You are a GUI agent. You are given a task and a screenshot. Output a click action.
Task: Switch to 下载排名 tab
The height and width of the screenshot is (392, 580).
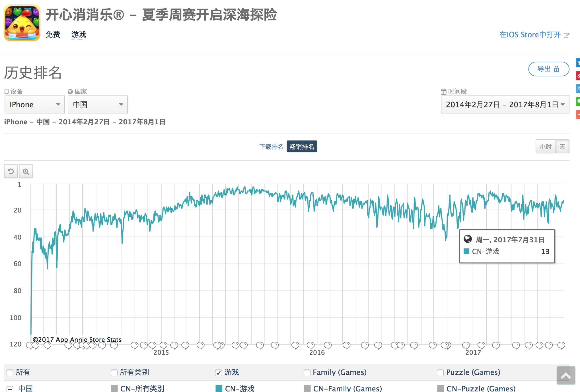coord(271,147)
